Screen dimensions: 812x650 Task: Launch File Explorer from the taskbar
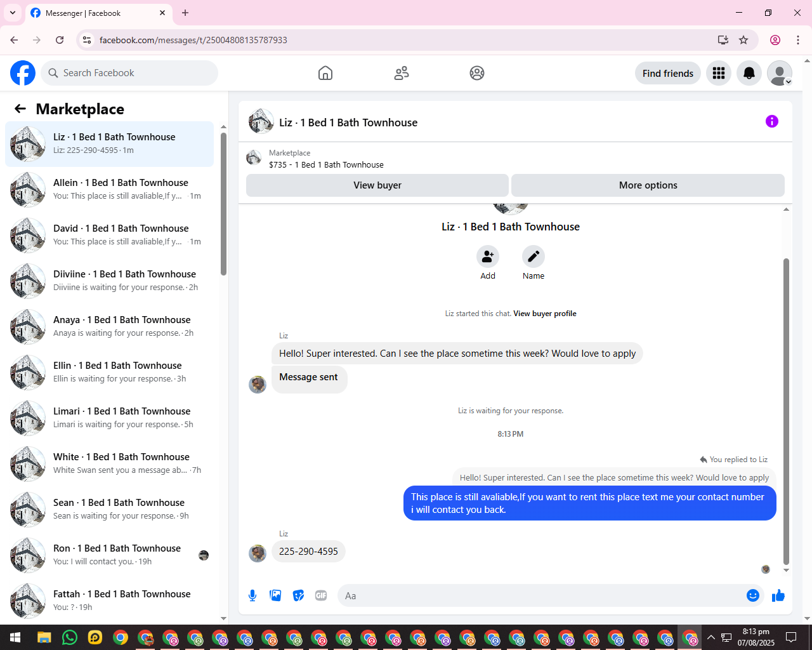44,637
